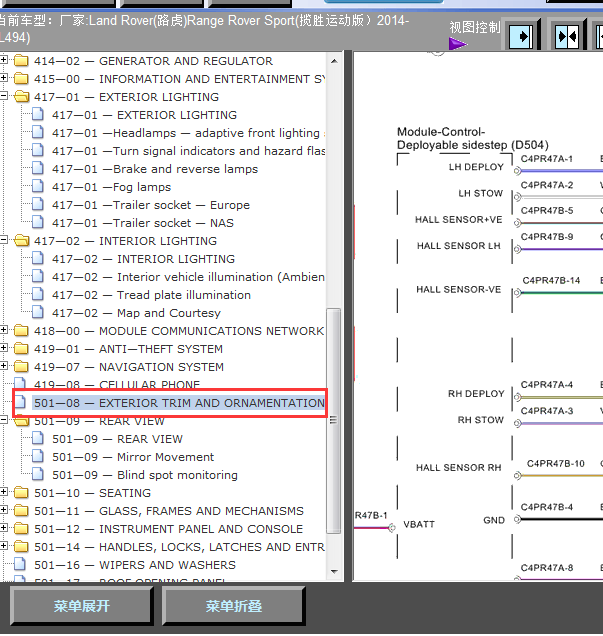Open the Blind spot monitoring entry
This screenshot has width=603, height=636.
145,475
